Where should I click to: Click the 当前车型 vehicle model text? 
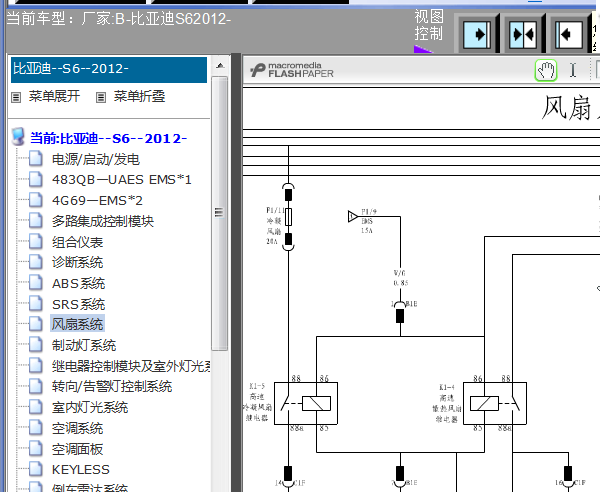tap(119, 18)
